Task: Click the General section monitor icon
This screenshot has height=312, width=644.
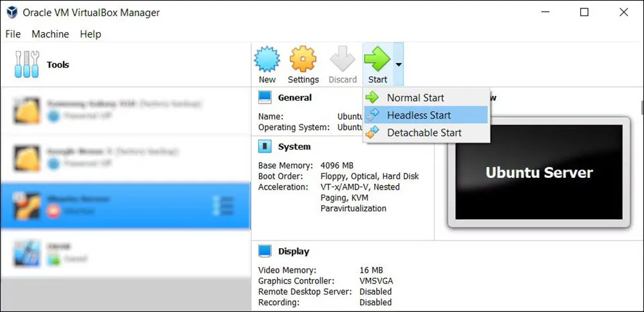Action: click(x=265, y=97)
